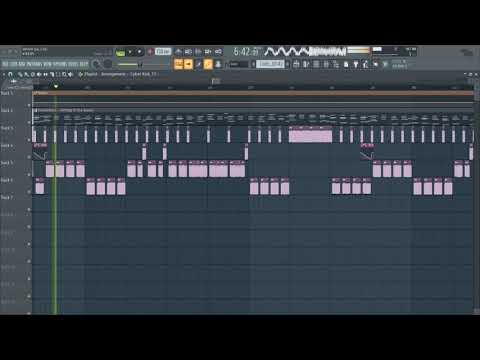
Task: Open the FILE menu
Action: [x=5, y=64]
